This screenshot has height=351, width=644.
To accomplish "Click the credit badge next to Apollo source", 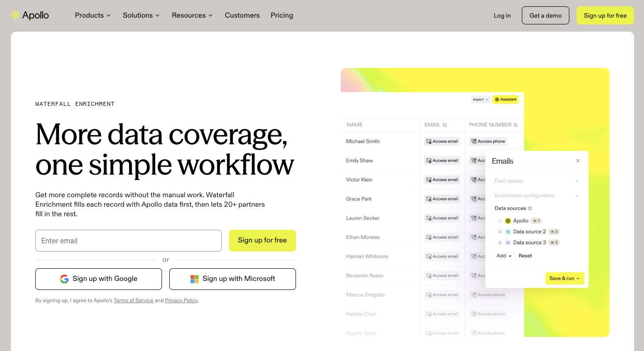I will (x=536, y=221).
